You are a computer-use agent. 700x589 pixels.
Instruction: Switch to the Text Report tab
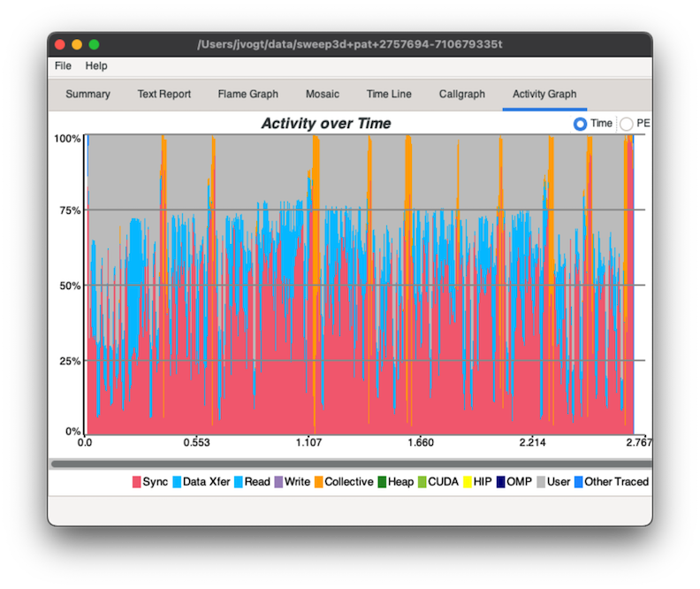[164, 95]
